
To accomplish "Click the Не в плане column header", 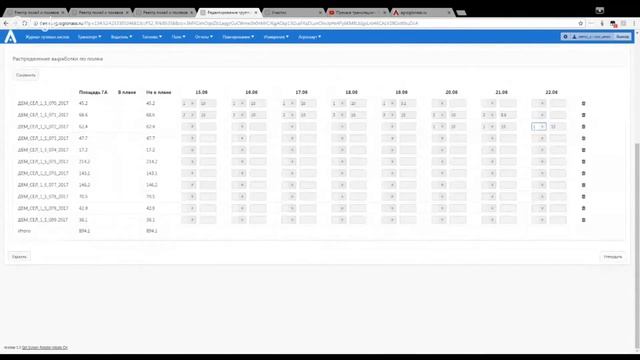I will (158, 93).
